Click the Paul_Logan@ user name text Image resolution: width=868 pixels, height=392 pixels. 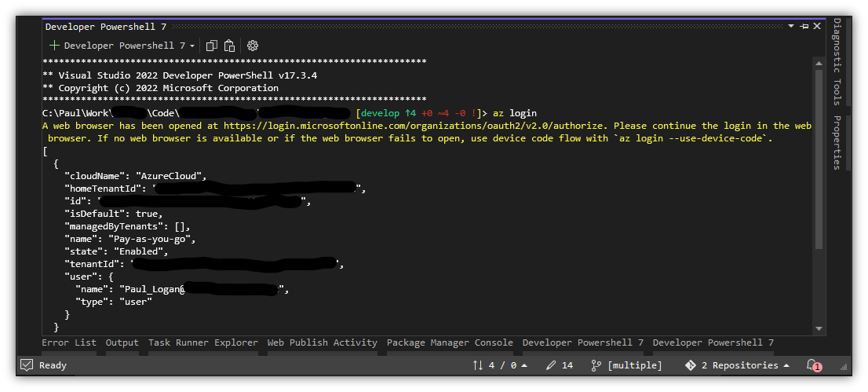click(155, 289)
